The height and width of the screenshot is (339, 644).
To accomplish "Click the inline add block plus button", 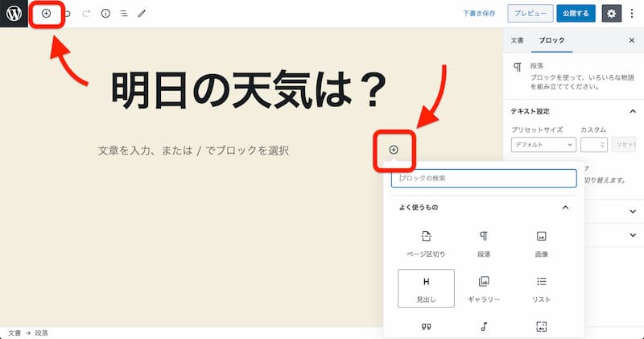I will pyautogui.click(x=394, y=150).
